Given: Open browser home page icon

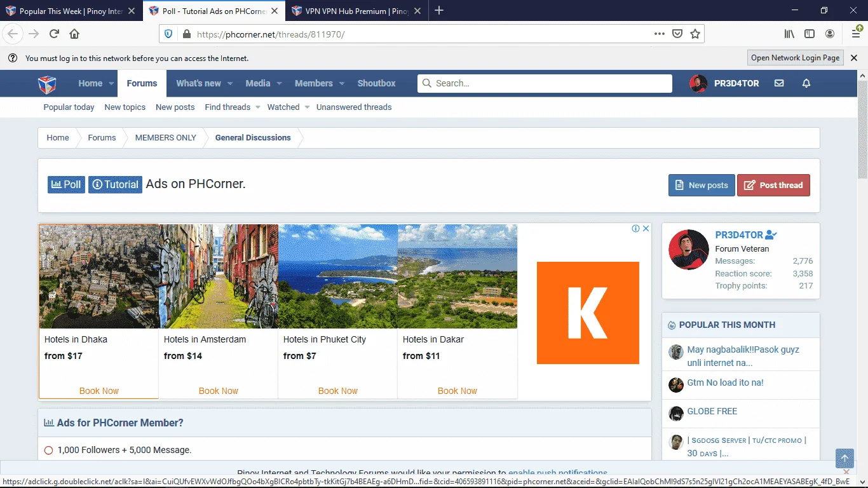Looking at the screenshot, I should tap(74, 34).
